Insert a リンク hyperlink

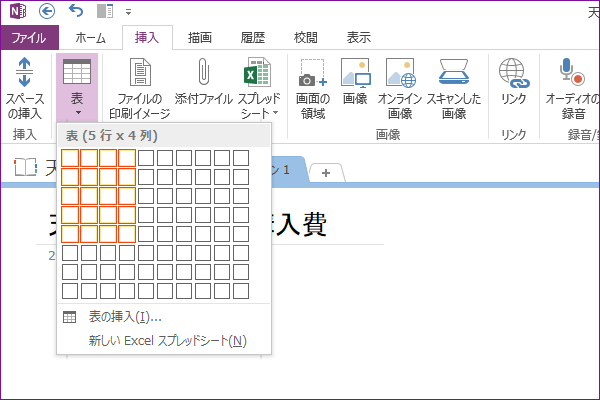point(514,82)
